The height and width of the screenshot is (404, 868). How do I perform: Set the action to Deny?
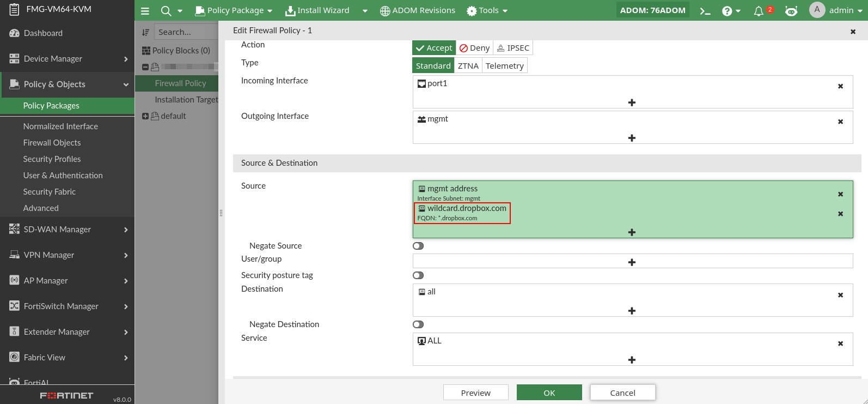coord(474,48)
